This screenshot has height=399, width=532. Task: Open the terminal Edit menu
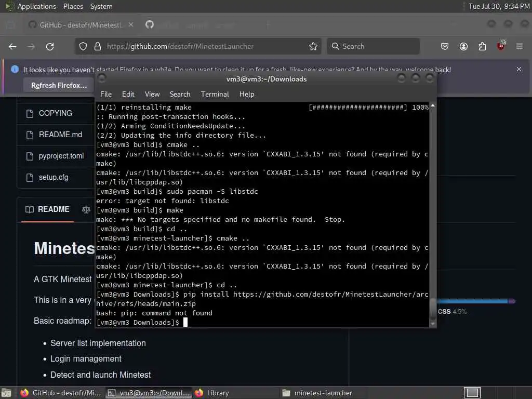128,95
